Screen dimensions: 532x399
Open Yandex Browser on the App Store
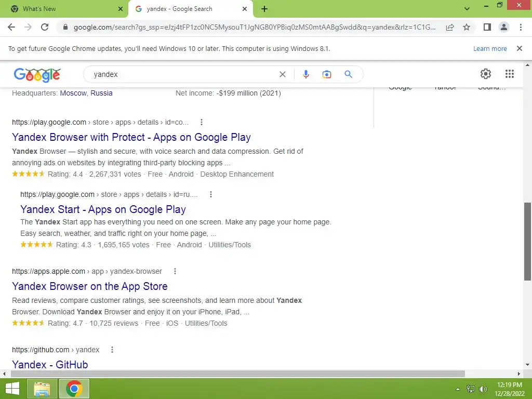coord(90,286)
